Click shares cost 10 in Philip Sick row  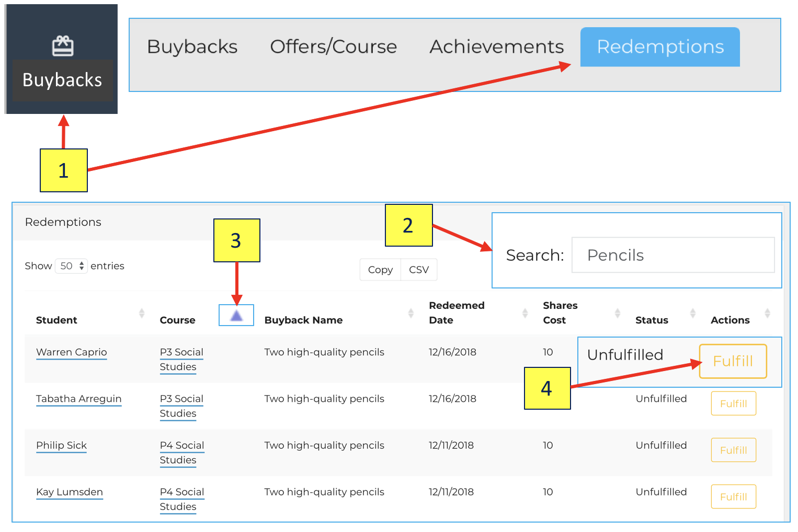(548, 445)
